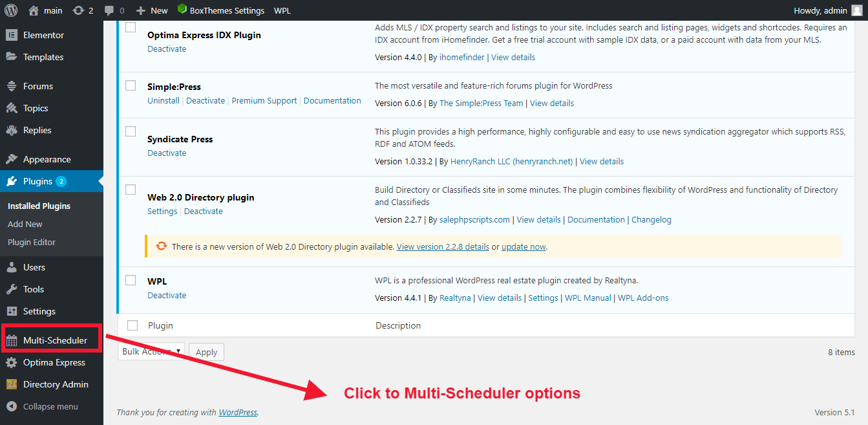Open BoxThemes Settings green box icon
Screen dimensions: 868x425
pyautogui.click(x=182, y=10)
